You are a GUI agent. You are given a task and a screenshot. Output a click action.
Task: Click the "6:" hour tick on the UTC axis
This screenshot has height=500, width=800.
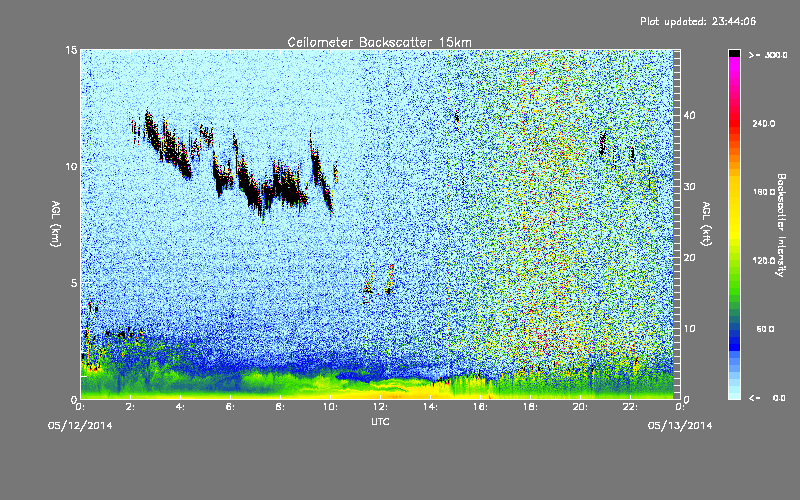coord(231,407)
